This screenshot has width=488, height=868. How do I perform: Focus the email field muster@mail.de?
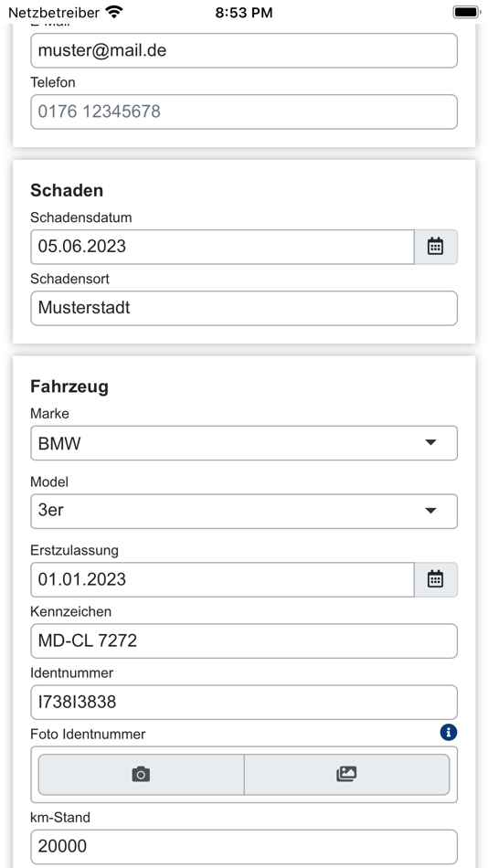[x=244, y=51]
